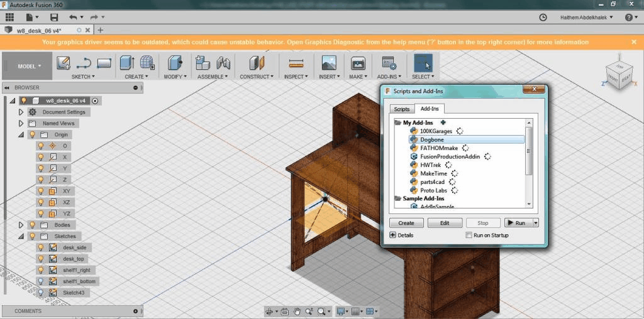Viewport: 644px width, 319px height.
Task: Click the ViewCube in the corner
Action: pos(618,75)
